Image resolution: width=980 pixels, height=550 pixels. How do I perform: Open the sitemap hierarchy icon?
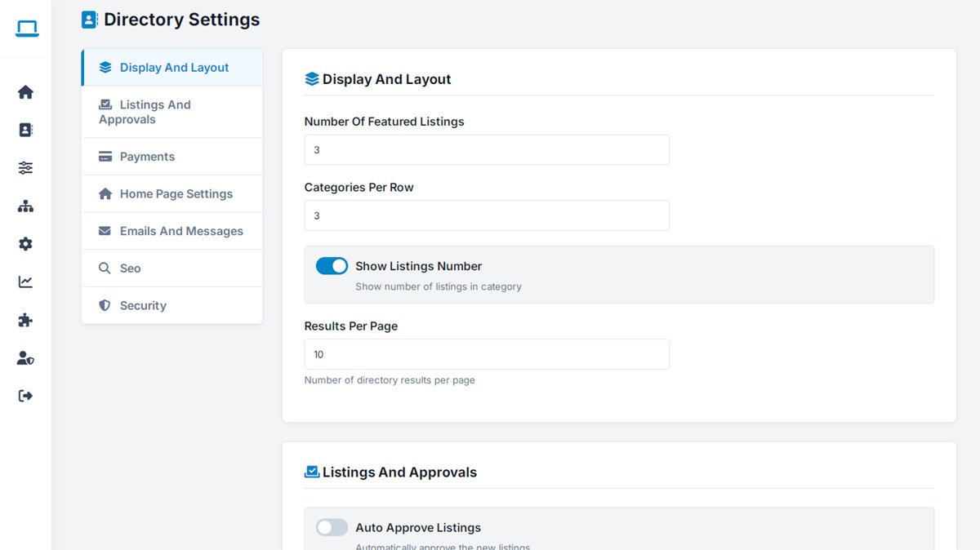point(25,206)
